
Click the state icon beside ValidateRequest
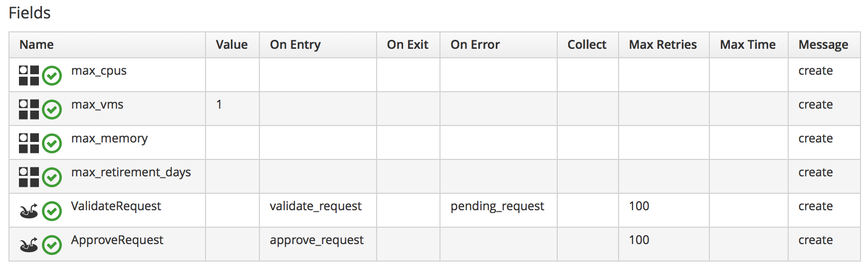[x=29, y=211]
